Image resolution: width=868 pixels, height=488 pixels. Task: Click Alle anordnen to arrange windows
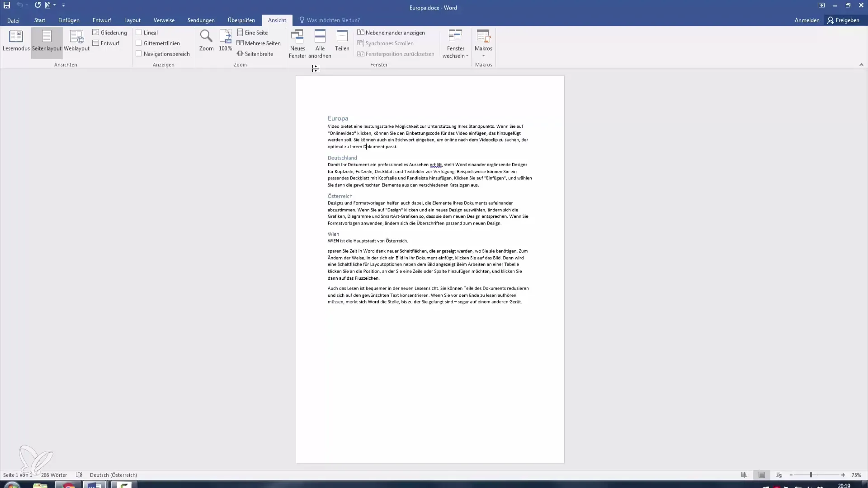320,44
